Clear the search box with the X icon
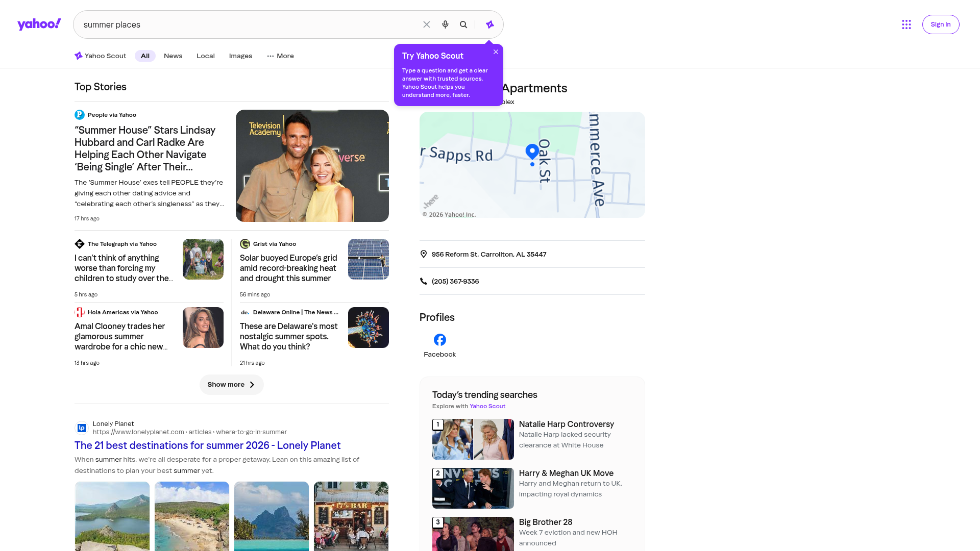Image resolution: width=980 pixels, height=551 pixels. (427, 24)
